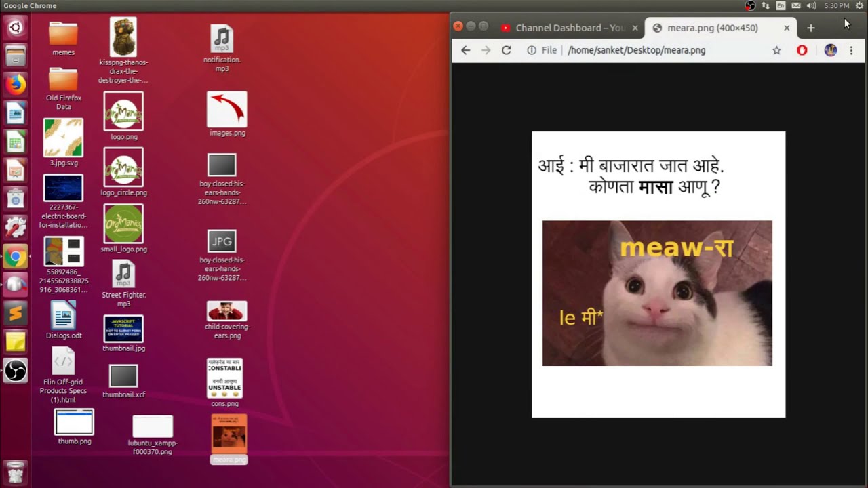Open LibreOffice Impress in launcher
This screenshot has width=868, height=488.
pos(16,170)
